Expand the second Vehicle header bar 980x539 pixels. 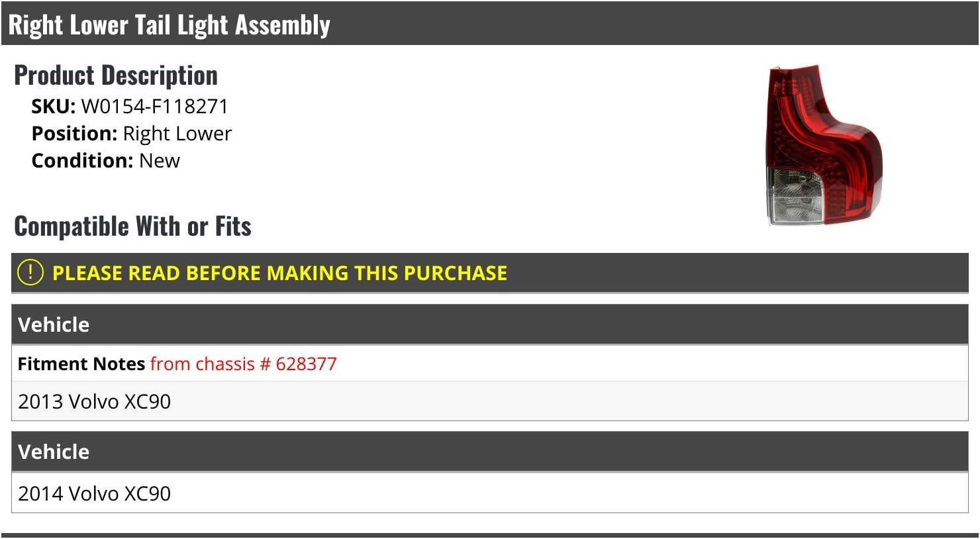tap(490, 452)
